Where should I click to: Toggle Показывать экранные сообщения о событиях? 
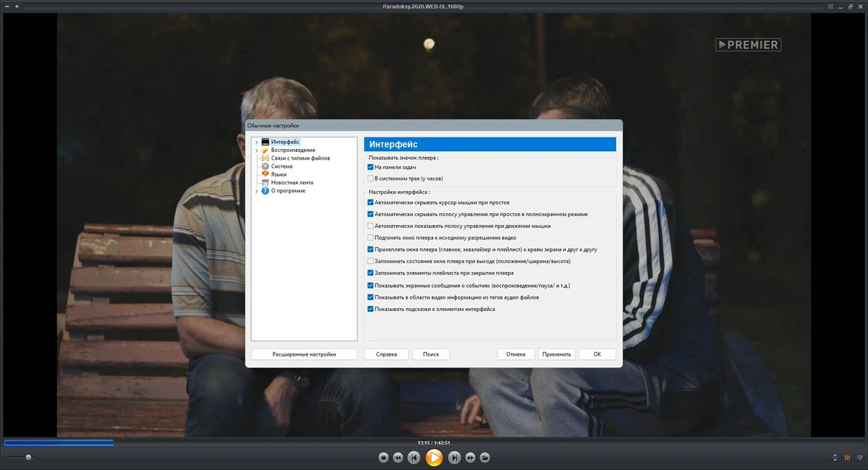click(370, 286)
